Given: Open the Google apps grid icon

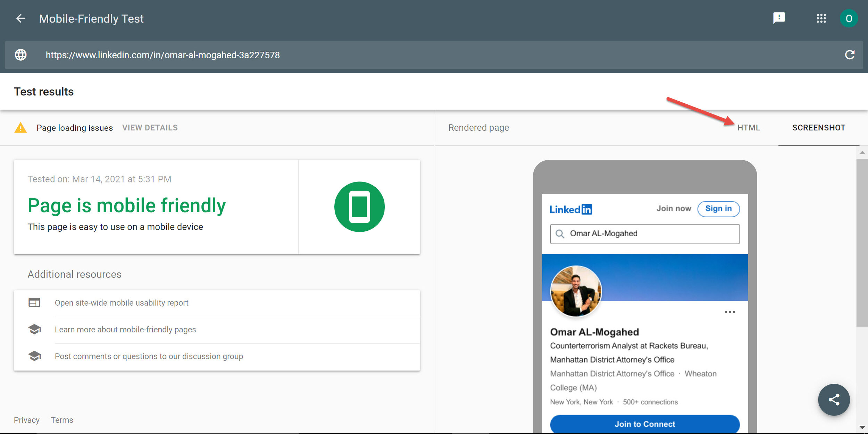Looking at the screenshot, I should [821, 18].
